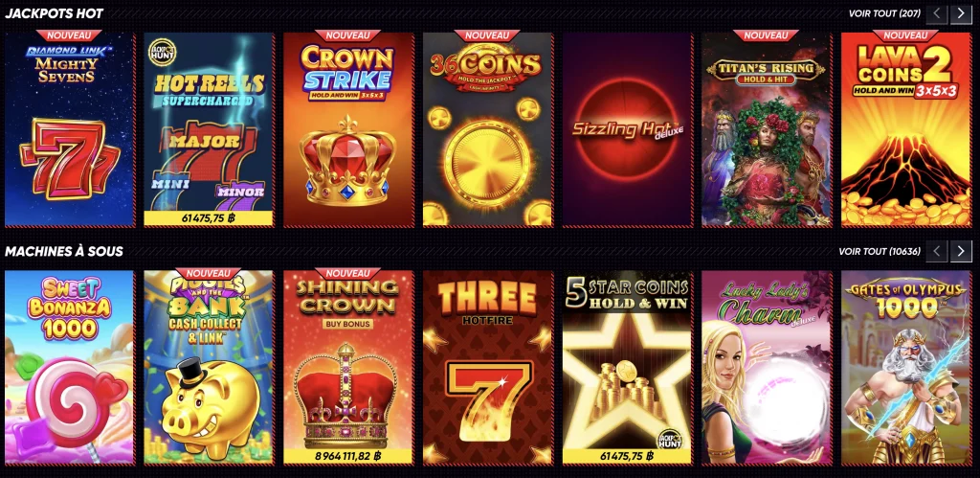The height and width of the screenshot is (478, 980).
Task: Play Piggies and the Bank game
Action: point(209,367)
